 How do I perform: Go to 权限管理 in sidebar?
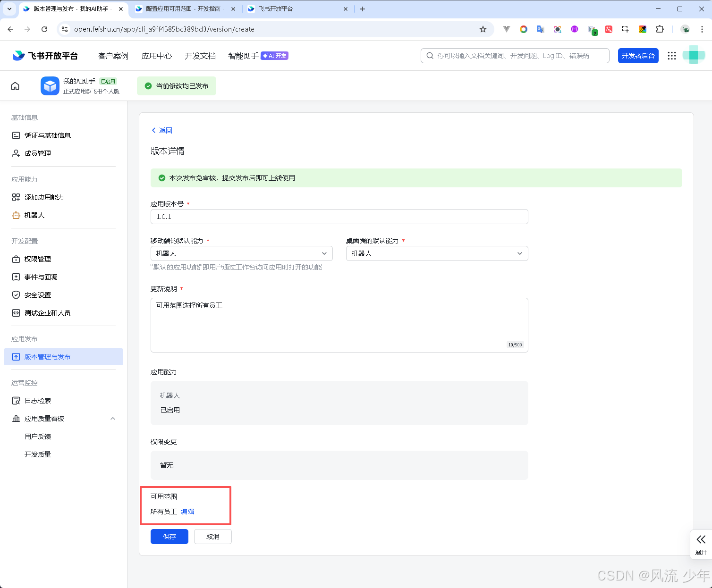pyautogui.click(x=38, y=259)
